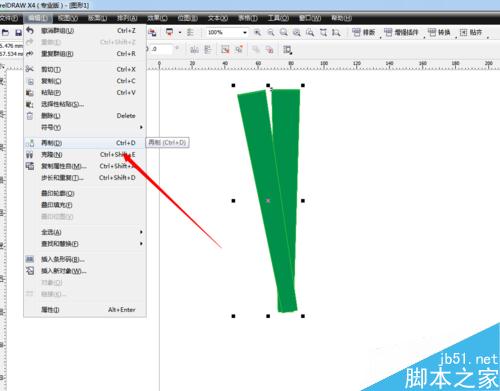The image size is (500, 391).
Task: Choose 再制(D) duplicate menu entry
Action: point(85,143)
